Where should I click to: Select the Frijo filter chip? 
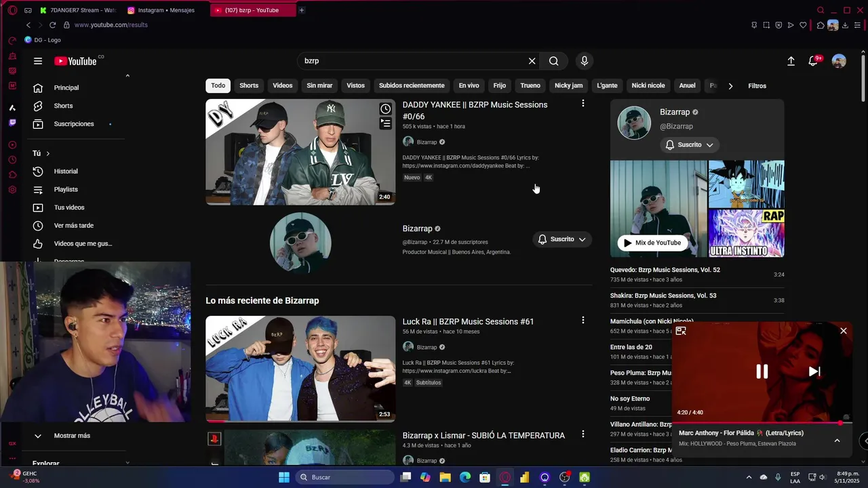pos(500,86)
